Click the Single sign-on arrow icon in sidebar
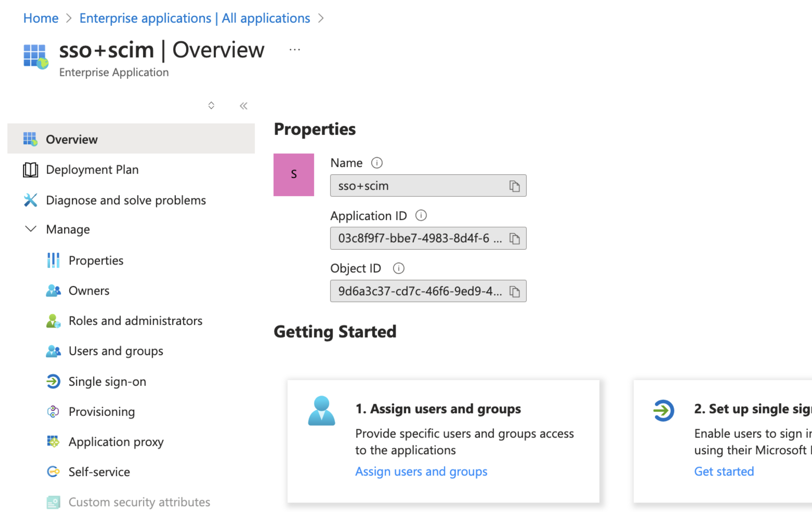Image resolution: width=812 pixels, height=514 pixels. 53,382
